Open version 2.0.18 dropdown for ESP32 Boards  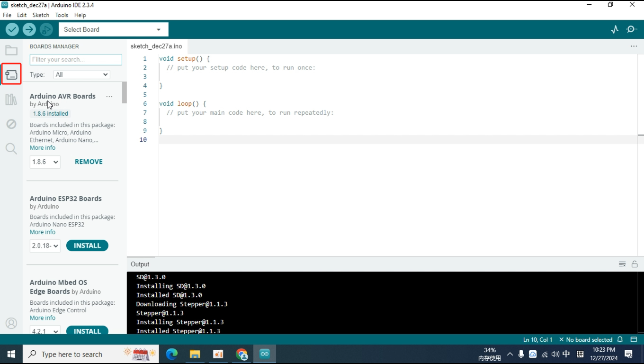tap(45, 246)
